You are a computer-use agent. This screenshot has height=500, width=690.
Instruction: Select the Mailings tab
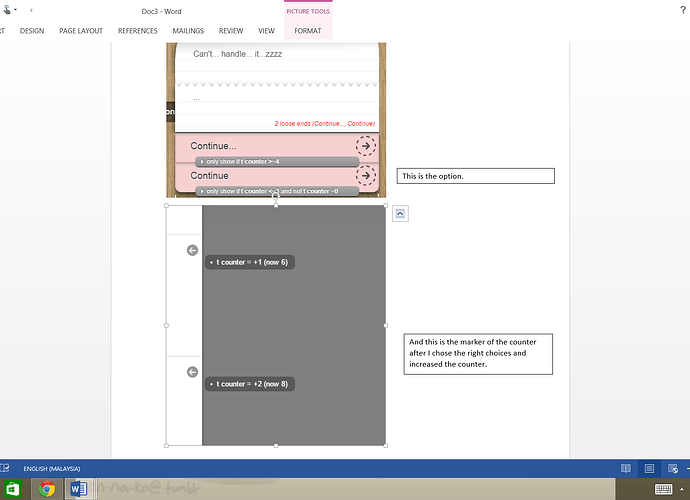click(x=188, y=31)
